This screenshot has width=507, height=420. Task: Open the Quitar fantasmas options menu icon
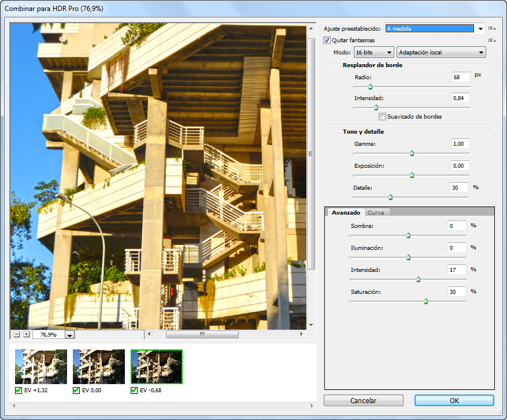point(491,40)
